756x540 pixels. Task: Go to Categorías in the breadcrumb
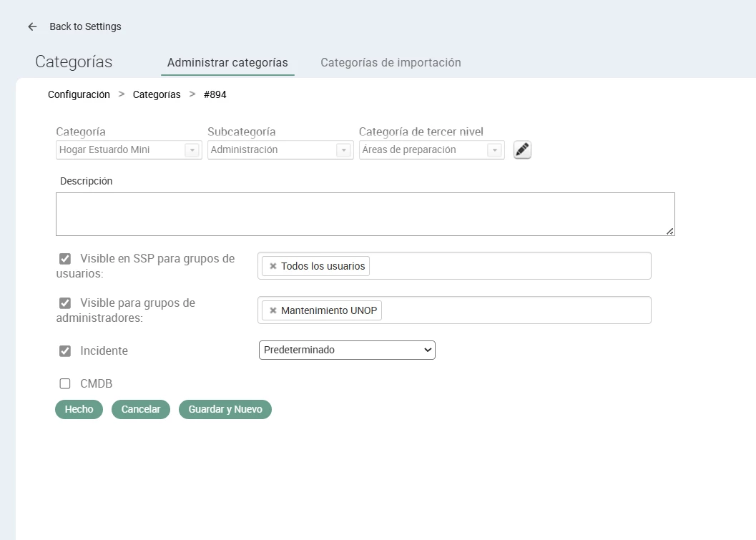(157, 94)
